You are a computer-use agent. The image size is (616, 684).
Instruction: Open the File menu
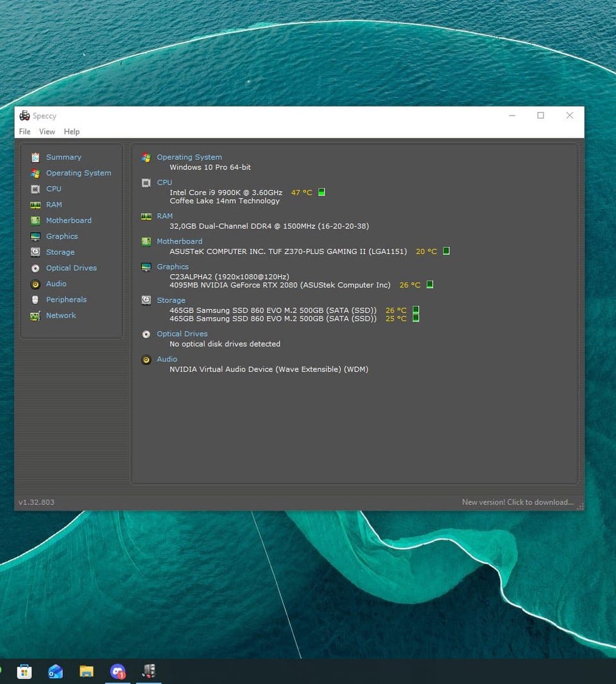[x=24, y=132]
